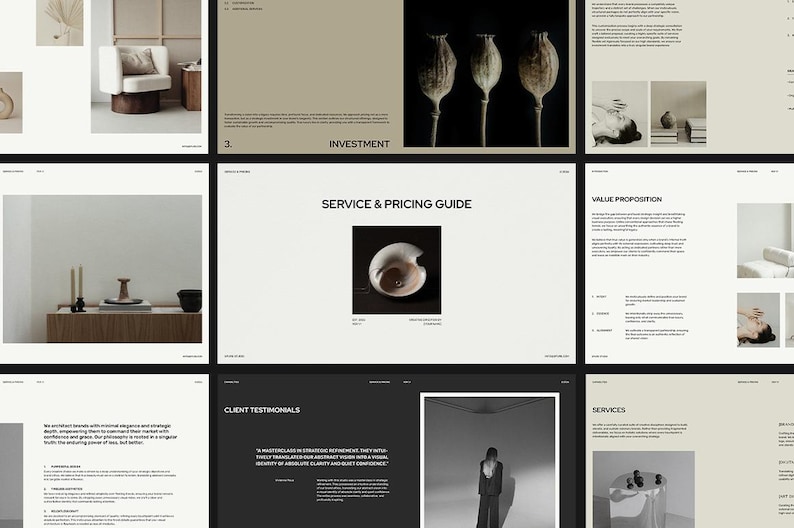The width and height of the screenshot is (794, 528).
Task: Click the testimonial body paragraph under the quote
Action: [353, 490]
